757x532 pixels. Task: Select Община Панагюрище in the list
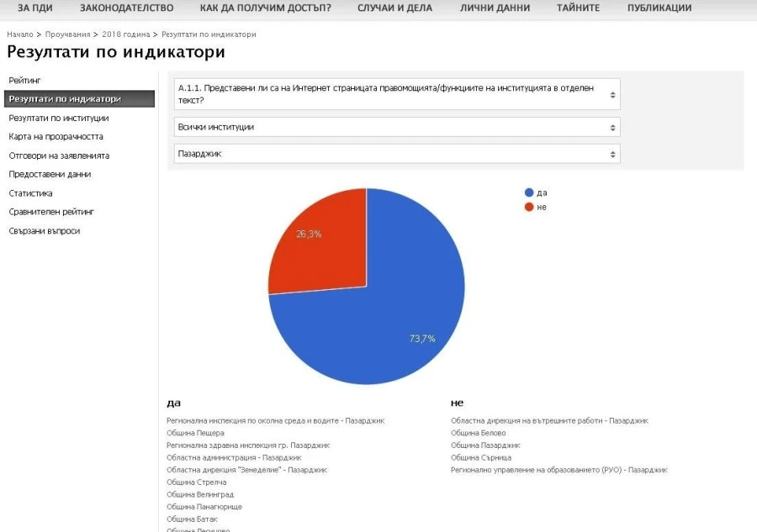[204, 507]
